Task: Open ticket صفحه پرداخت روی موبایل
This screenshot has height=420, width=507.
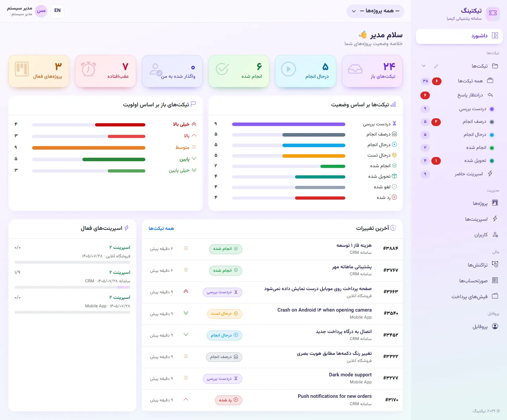Action: pos(272,292)
